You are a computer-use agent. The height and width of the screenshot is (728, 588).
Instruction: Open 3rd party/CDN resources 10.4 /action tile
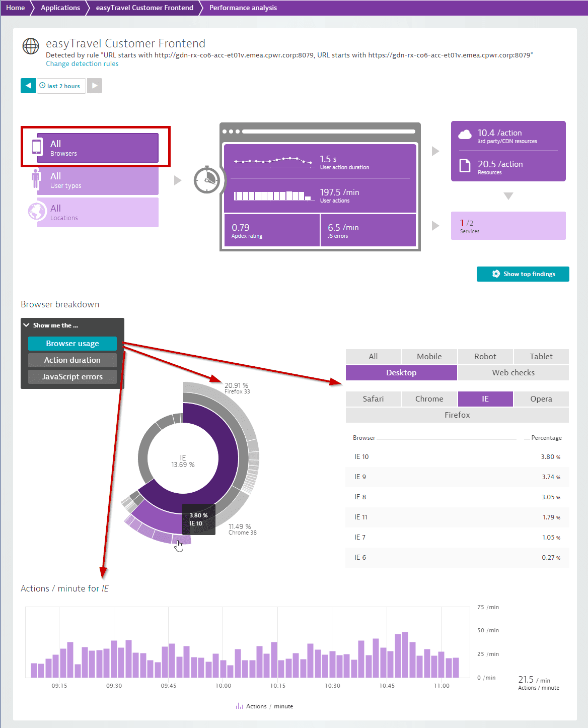pyautogui.click(x=508, y=136)
